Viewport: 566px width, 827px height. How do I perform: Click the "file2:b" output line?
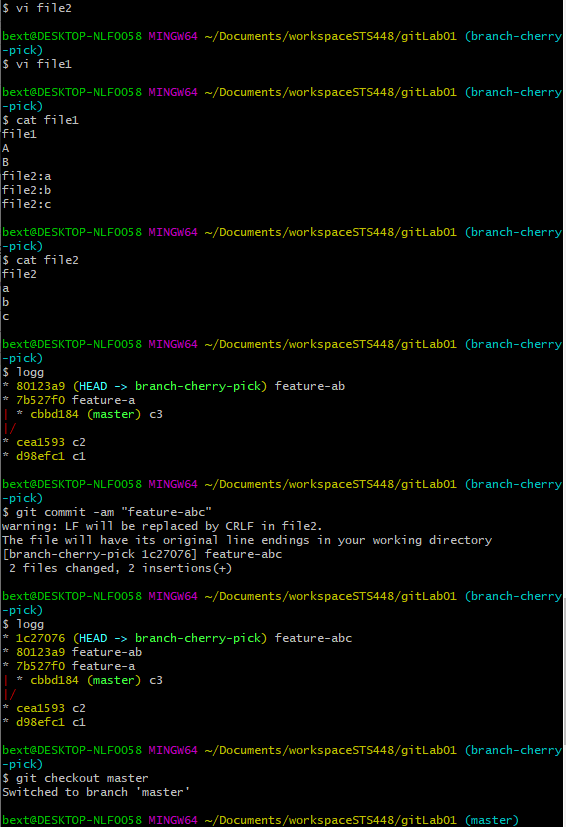click(x=27, y=190)
